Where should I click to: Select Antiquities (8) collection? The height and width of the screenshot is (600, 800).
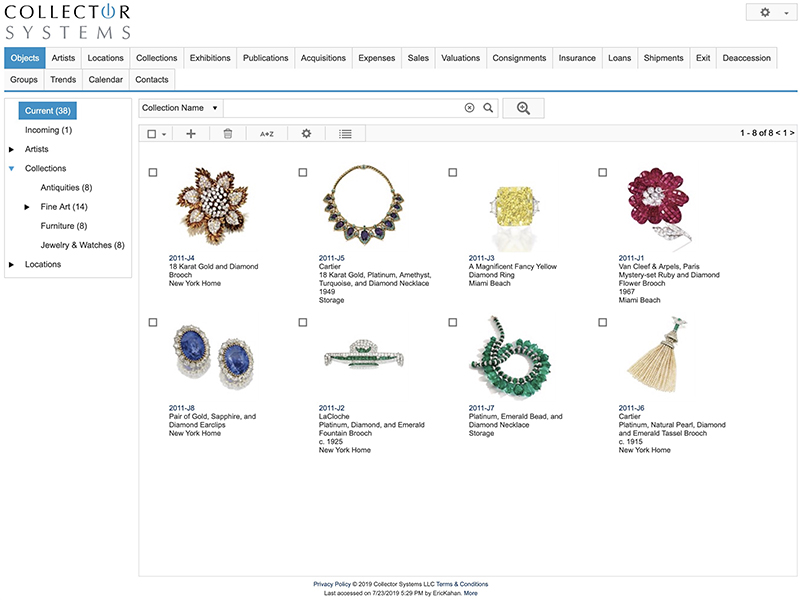(66, 188)
